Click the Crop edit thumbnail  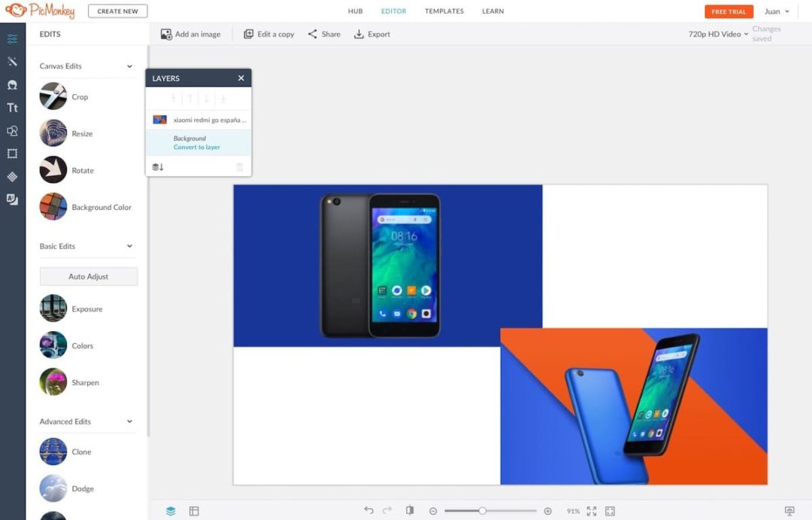[53, 96]
